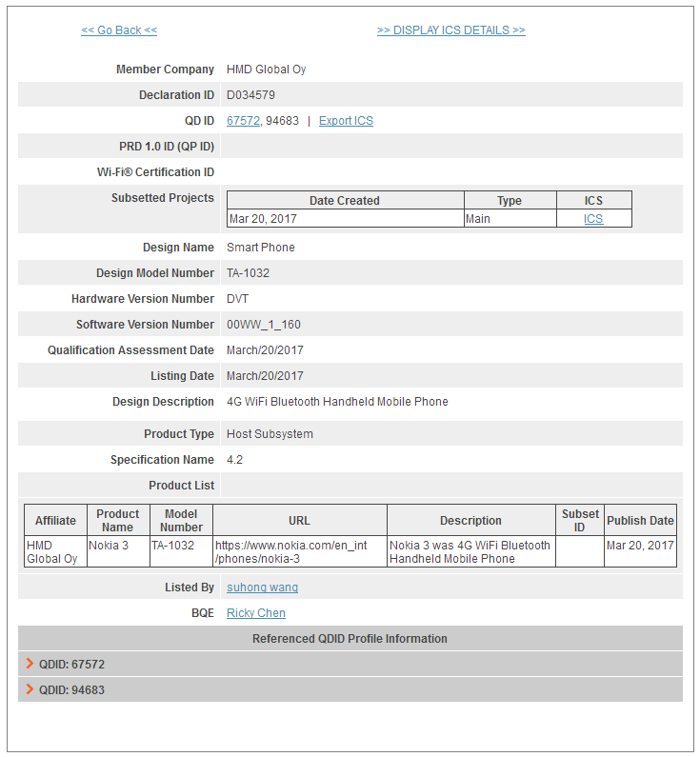Viewport: 700px width, 757px height.
Task: Click the orange chevron beside QDID: 67572
Action: (30, 664)
